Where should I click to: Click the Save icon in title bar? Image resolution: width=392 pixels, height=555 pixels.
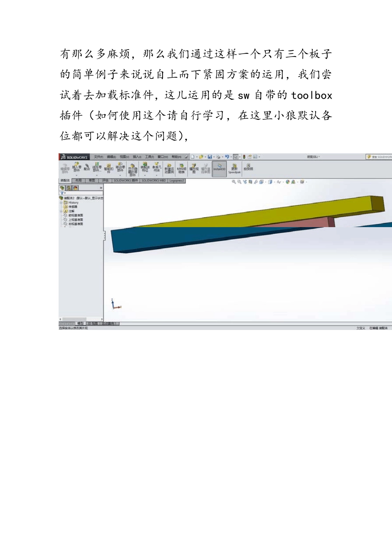coord(210,157)
